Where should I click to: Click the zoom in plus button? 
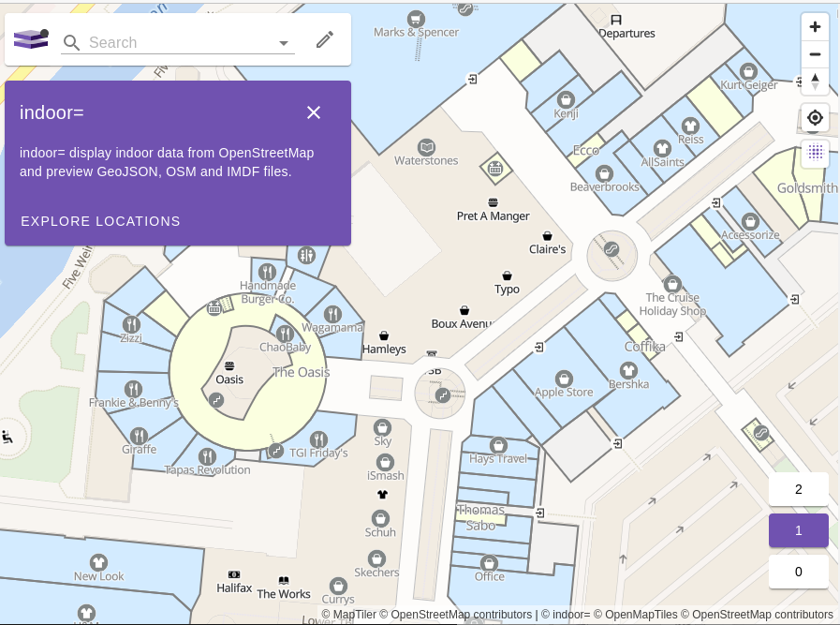tap(815, 27)
